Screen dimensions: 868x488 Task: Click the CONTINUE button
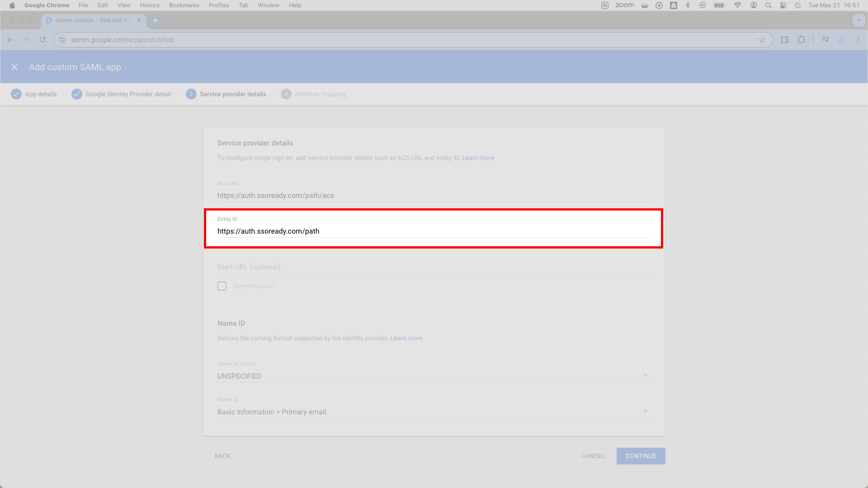(641, 456)
